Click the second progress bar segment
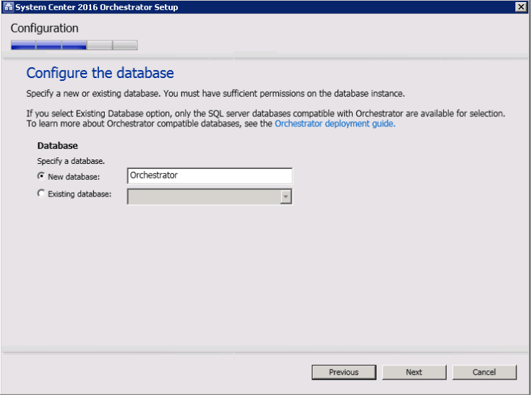The image size is (532, 395). click(x=48, y=45)
